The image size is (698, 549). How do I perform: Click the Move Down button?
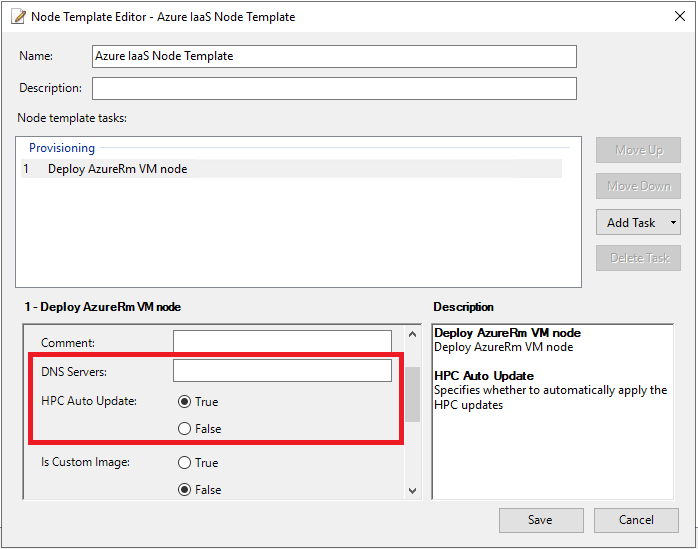(638, 186)
